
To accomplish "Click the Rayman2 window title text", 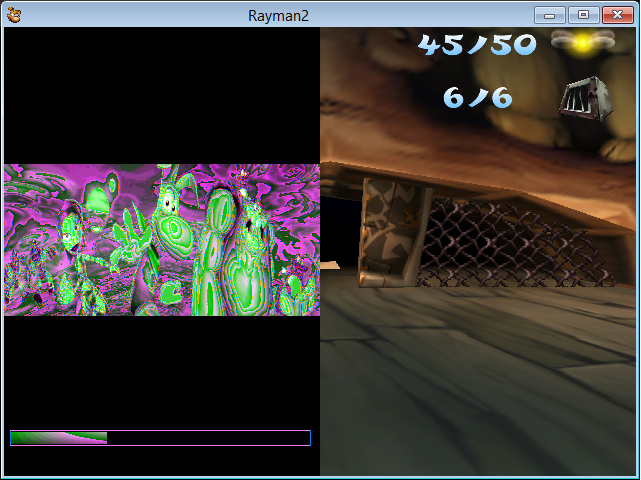I will click(x=278, y=16).
